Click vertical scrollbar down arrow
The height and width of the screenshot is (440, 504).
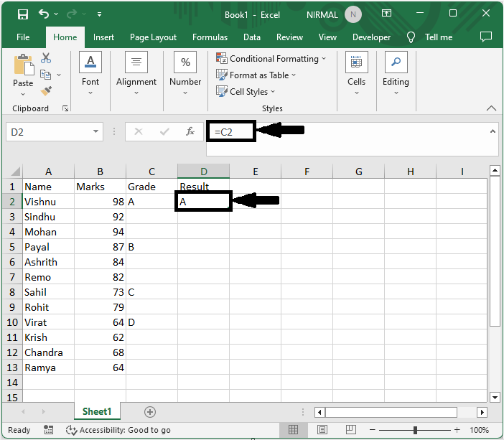495,397
